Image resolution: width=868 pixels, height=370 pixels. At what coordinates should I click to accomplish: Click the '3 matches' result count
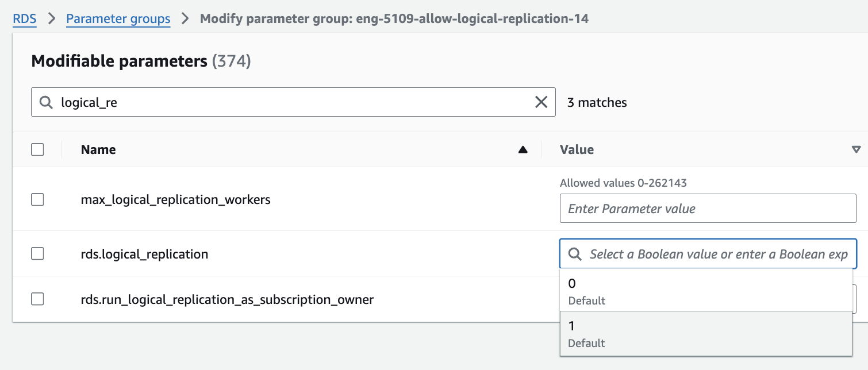[597, 103]
